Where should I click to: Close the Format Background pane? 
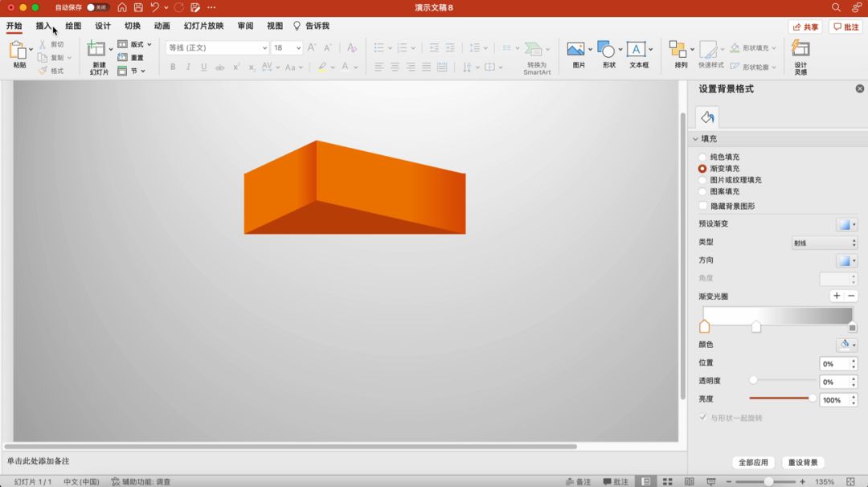coord(860,88)
